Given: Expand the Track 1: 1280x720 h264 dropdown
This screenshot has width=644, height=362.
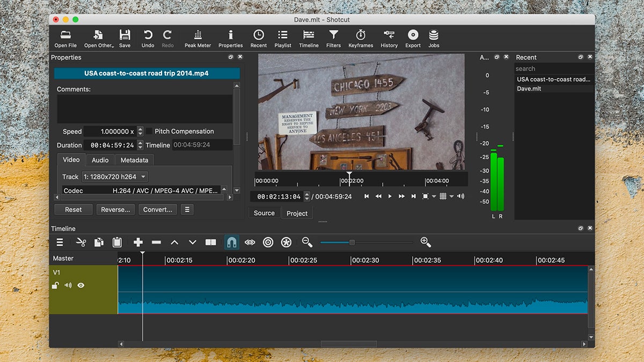Looking at the screenshot, I should (x=114, y=176).
